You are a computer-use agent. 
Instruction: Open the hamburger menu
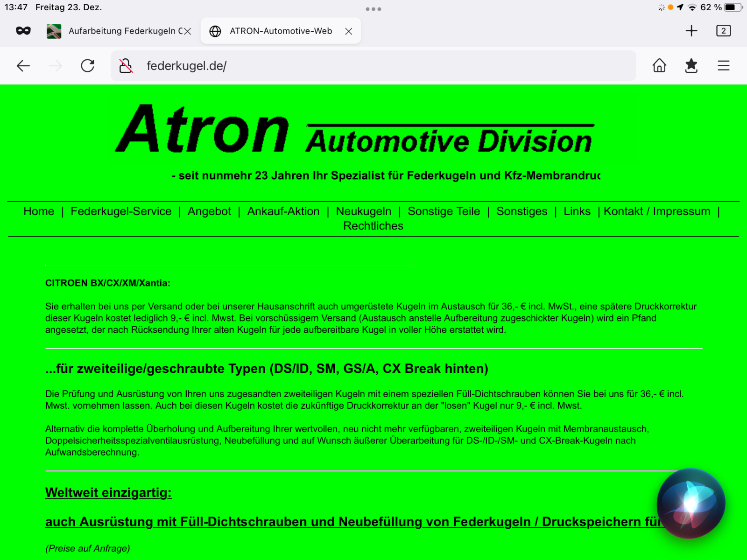(x=724, y=66)
